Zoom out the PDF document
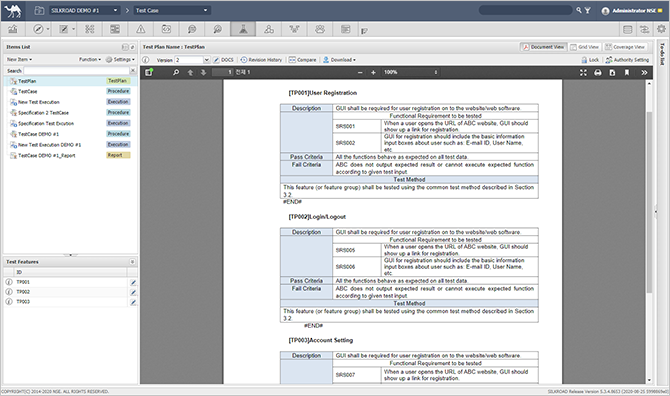This screenshot has width=670, height=396. coord(360,72)
